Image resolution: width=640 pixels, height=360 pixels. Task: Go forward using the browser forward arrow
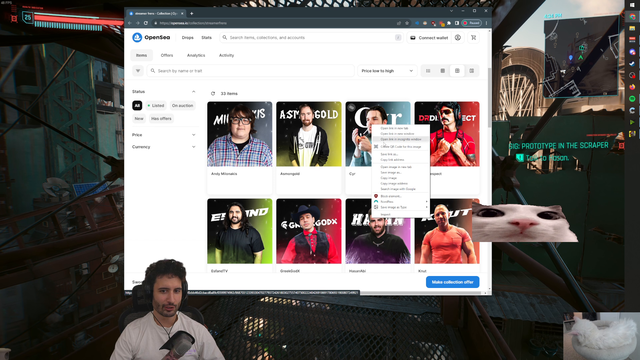(x=138, y=23)
